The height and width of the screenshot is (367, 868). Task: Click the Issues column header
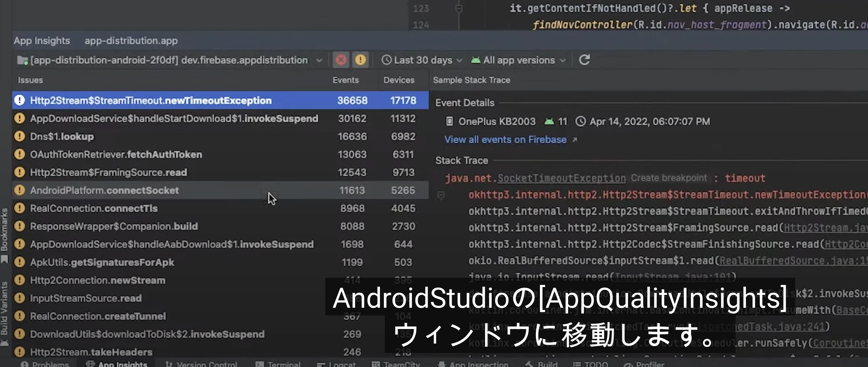point(30,80)
